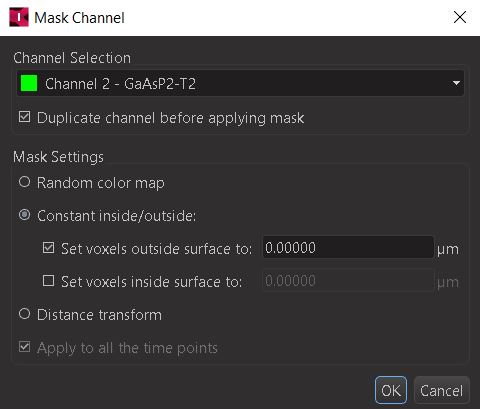This screenshot has width=480, height=409.
Task: Confirm the mask with the OK button
Action: pyautogui.click(x=391, y=390)
